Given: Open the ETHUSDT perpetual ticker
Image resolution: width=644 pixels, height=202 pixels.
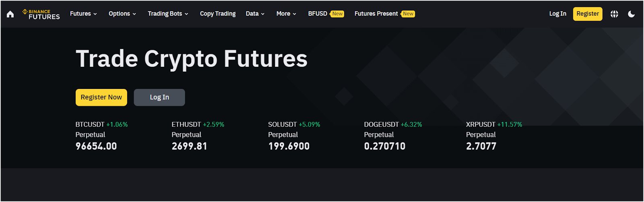Looking at the screenshot, I should click(190, 135).
